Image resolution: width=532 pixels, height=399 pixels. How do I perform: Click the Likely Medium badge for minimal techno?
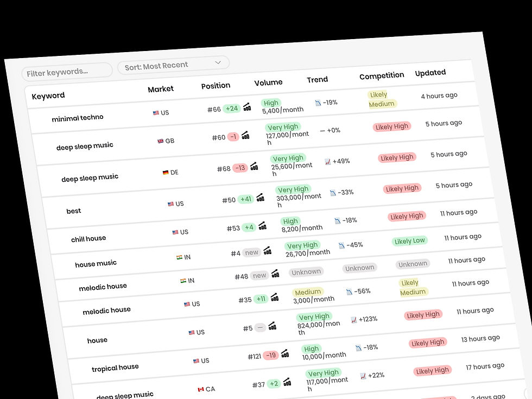click(x=381, y=98)
